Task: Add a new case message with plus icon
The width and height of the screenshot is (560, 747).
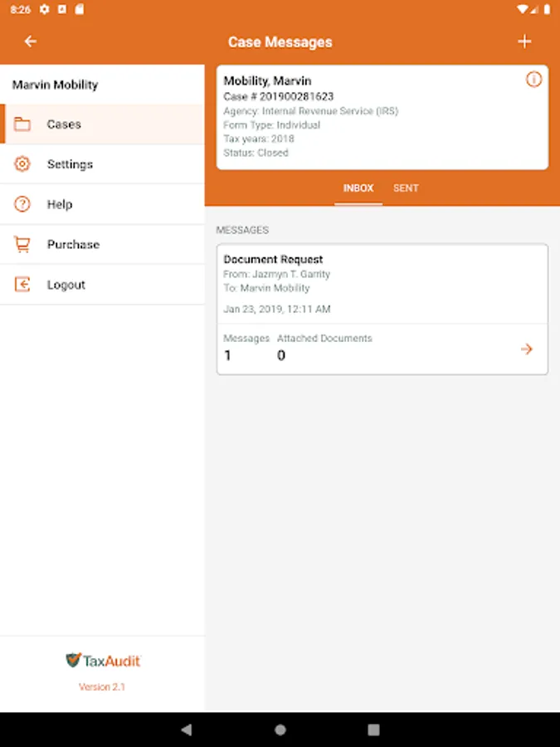Action: pyautogui.click(x=524, y=41)
